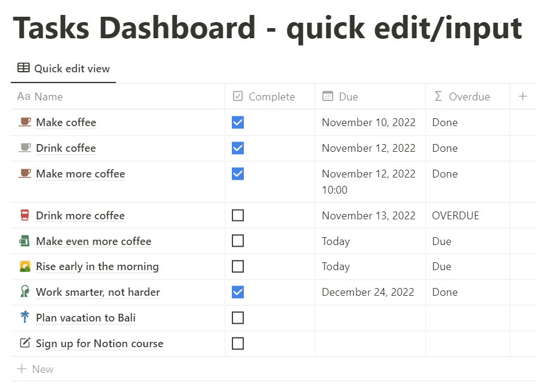Viewport: 536px width, 392px height.
Task: Tick the Sign up for Notion course checkbox
Action: pyautogui.click(x=238, y=343)
